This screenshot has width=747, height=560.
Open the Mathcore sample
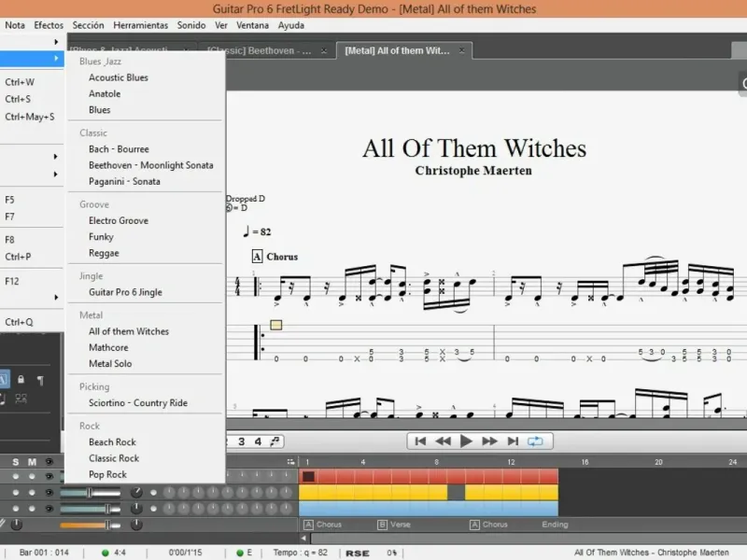click(108, 347)
